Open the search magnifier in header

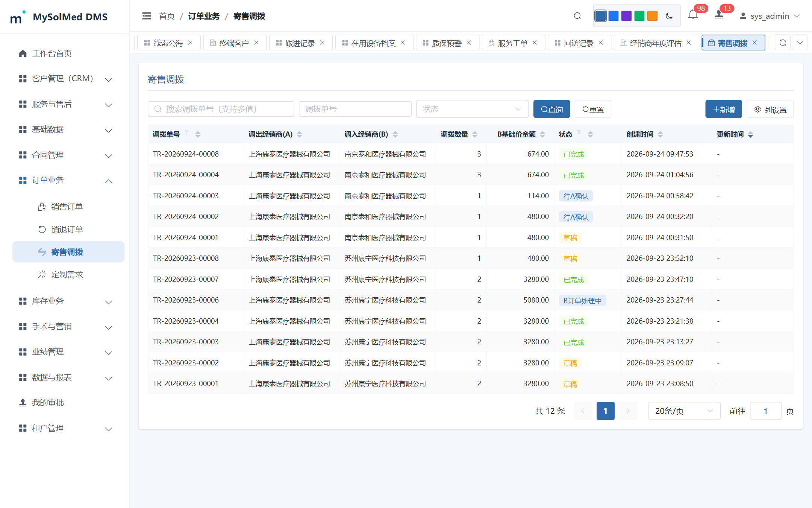[x=577, y=16]
